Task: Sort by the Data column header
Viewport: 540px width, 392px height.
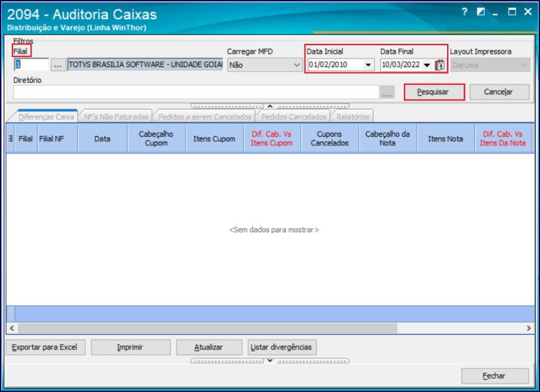Action: click(x=103, y=139)
